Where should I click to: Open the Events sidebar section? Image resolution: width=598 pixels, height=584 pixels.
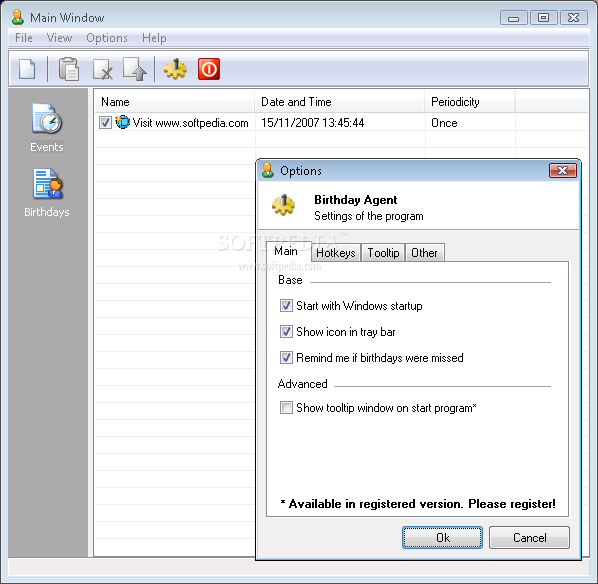(47, 128)
